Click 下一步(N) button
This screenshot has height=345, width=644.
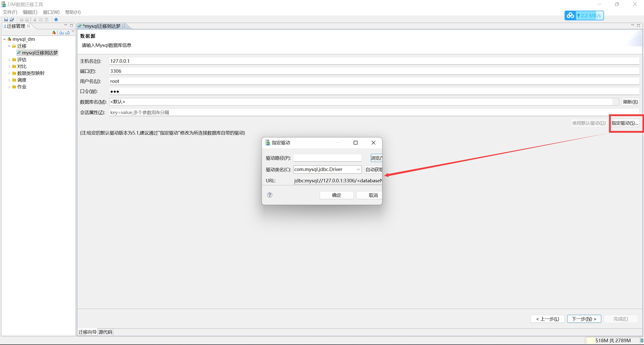click(584, 319)
